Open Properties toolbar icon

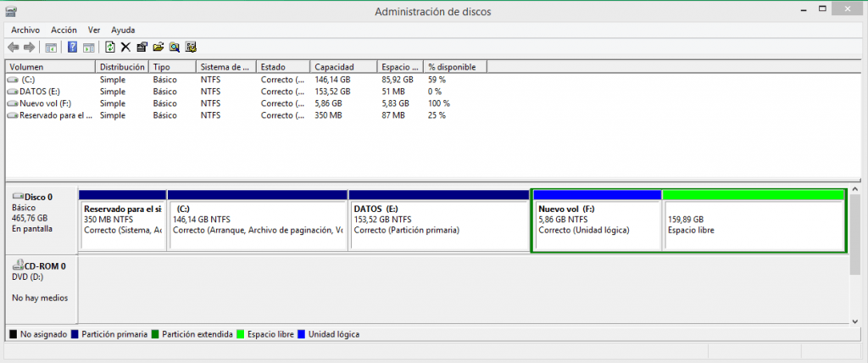(142, 47)
